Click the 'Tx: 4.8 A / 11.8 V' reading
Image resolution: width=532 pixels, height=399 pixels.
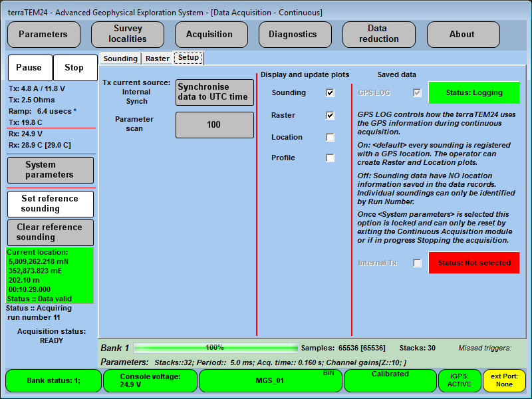coord(37,89)
